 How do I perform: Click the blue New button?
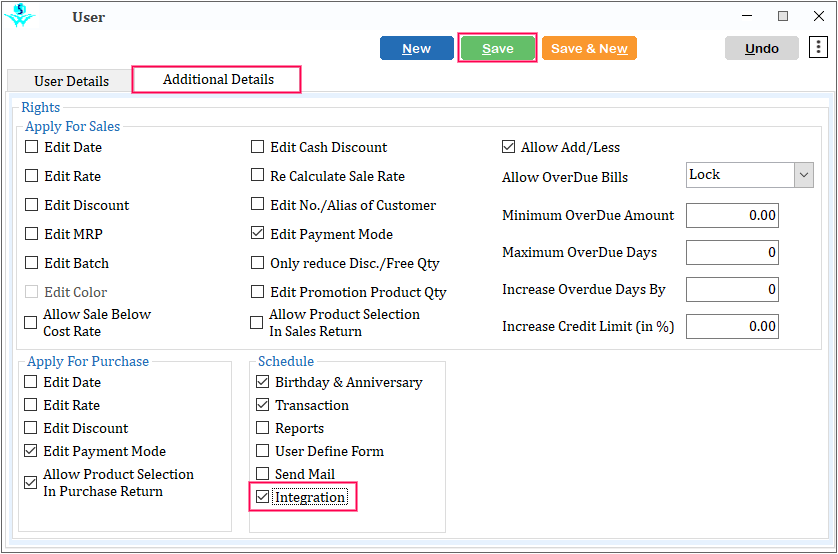tap(416, 48)
